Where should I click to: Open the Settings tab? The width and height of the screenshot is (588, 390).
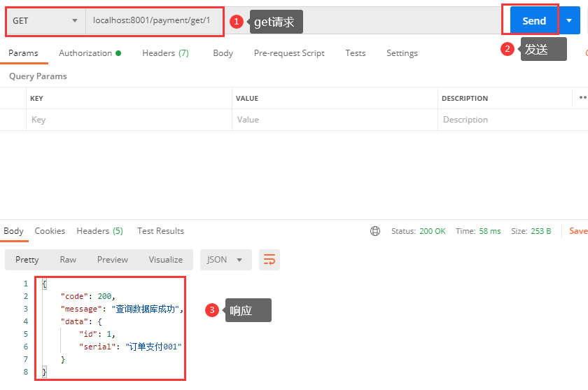click(402, 53)
